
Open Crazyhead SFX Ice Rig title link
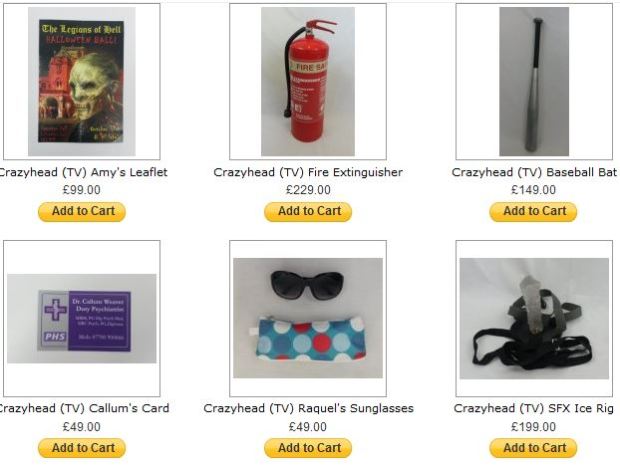click(x=533, y=408)
